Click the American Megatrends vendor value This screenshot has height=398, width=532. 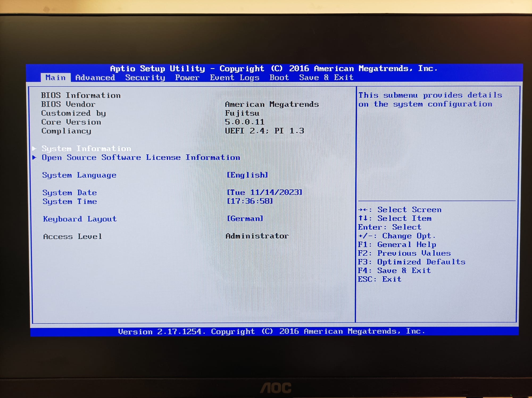click(272, 104)
